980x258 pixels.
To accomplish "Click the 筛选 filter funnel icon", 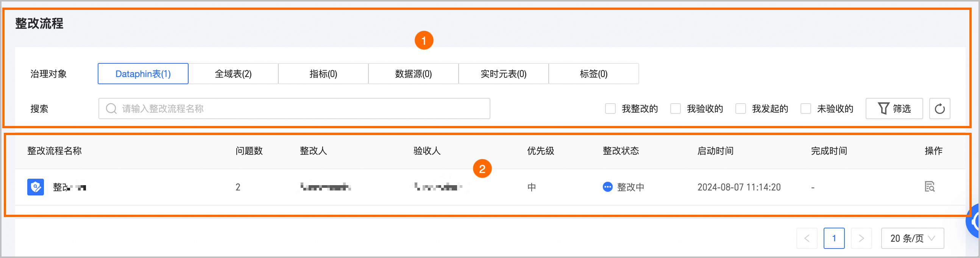I will pyautogui.click(x=883, y=109).
